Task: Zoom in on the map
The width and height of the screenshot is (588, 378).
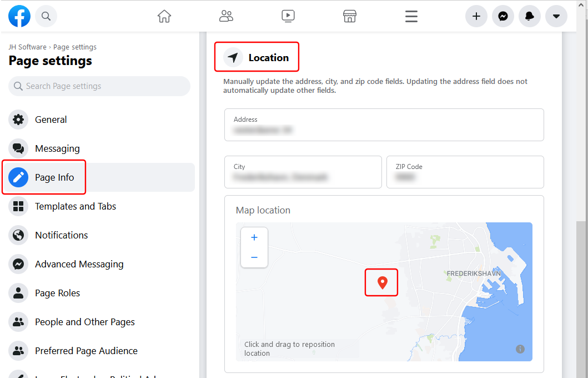Action: (x=254, y=237)
